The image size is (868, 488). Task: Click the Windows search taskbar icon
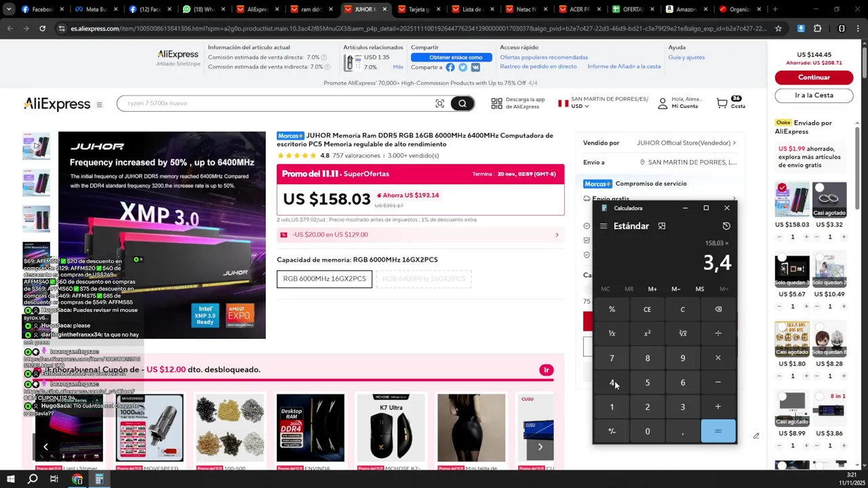click(x=32, y=479)
